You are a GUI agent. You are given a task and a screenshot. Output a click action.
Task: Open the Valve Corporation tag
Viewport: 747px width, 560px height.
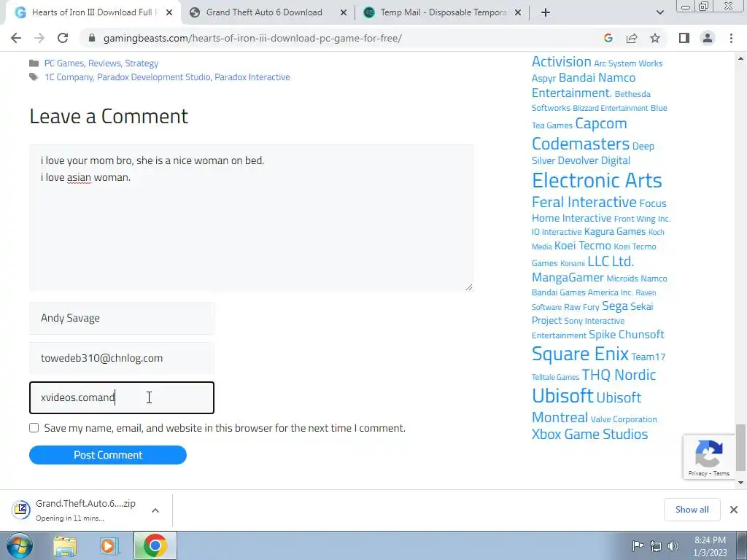[x=624, y=419]
